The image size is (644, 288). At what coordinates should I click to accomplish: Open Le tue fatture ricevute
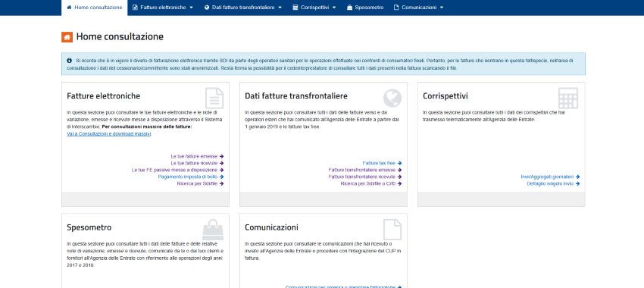197,163
